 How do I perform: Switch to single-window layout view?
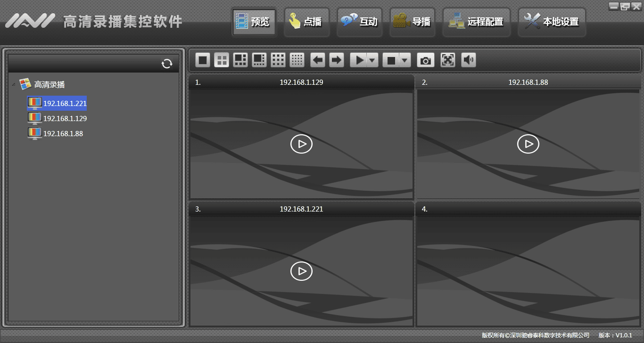[203, 60]
